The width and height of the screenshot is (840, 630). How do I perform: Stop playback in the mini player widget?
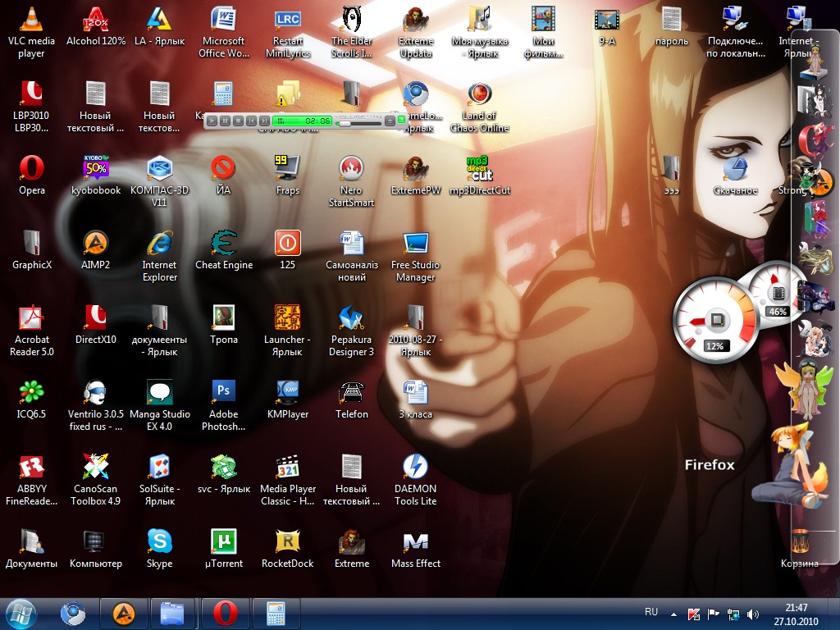(238, 121)
